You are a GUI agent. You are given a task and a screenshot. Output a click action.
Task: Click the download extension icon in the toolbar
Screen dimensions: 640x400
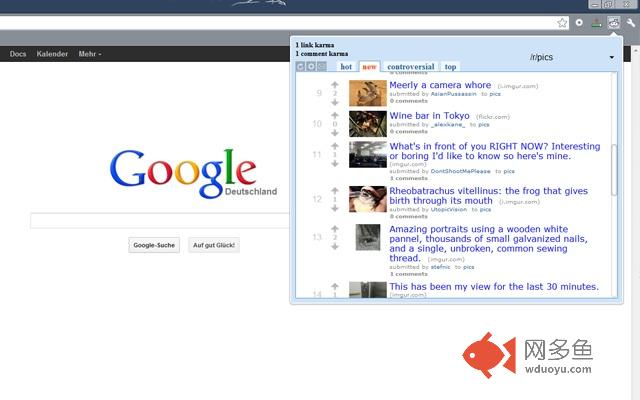596,23
